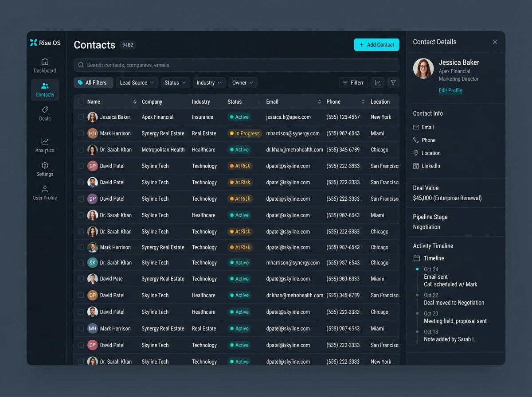Click the chart view icon button
The width and height of the screenshot is (532, 397).
point(378,83)
